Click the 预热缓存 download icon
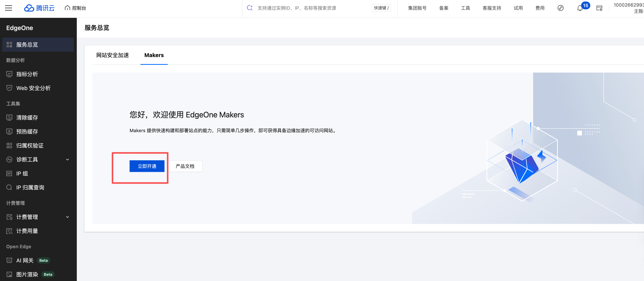The height and width of the screenshot is (281, 644). click(x=9, y=132)
